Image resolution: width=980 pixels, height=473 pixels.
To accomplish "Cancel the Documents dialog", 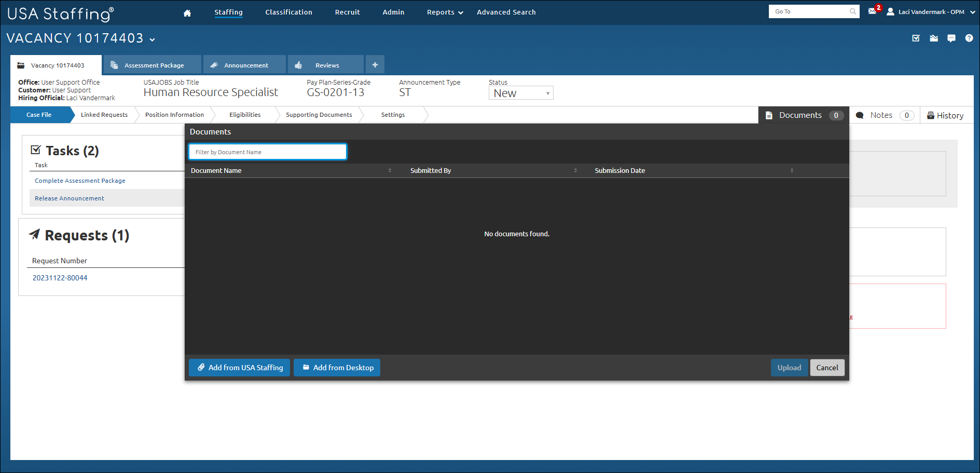I will point(827,368).
